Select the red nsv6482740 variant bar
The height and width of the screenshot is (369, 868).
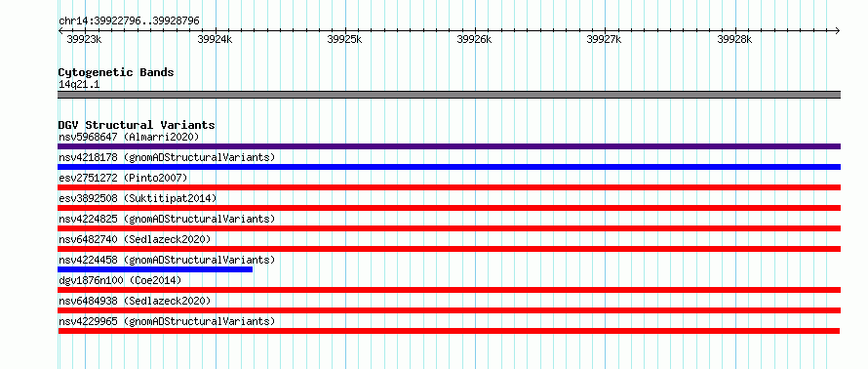tap(449, 249)
